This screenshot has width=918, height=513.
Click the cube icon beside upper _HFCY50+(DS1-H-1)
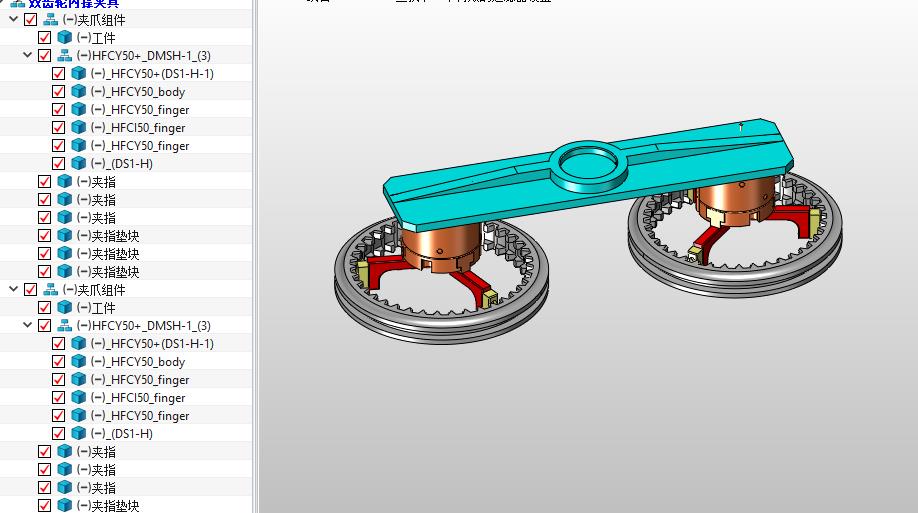(x=78, y=74)
